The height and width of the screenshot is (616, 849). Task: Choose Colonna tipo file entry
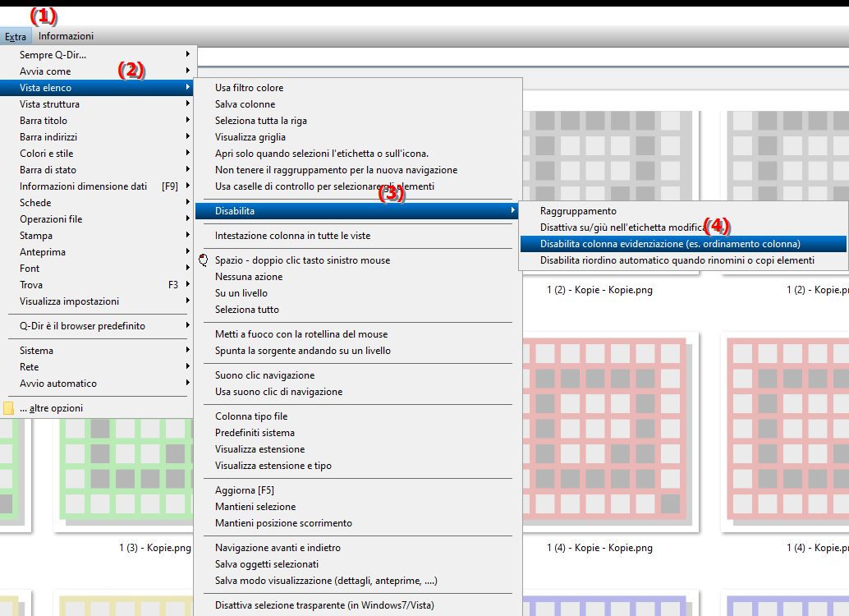(x=357, y=416)
